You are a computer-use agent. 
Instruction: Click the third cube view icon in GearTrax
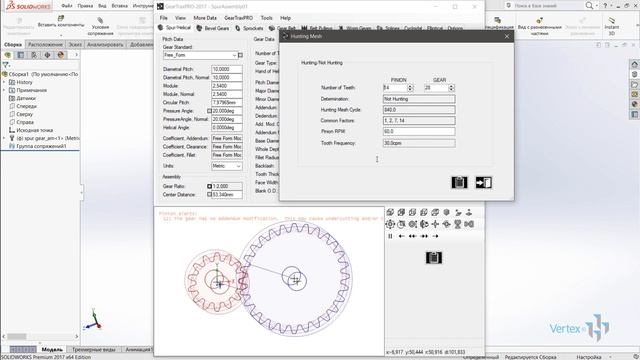(413, 212)
